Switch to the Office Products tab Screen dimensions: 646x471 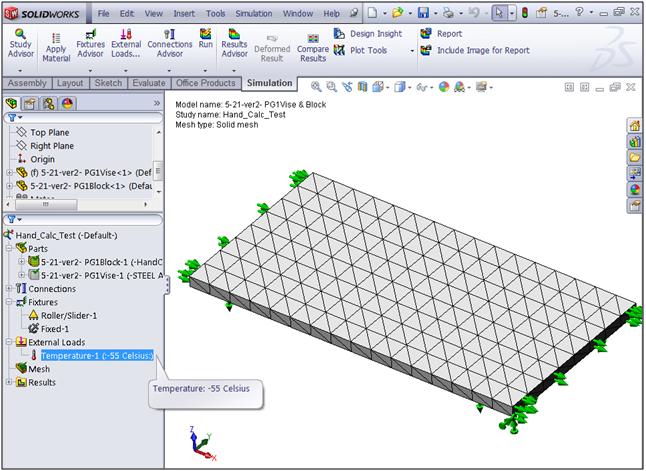[x=206, y=83]
